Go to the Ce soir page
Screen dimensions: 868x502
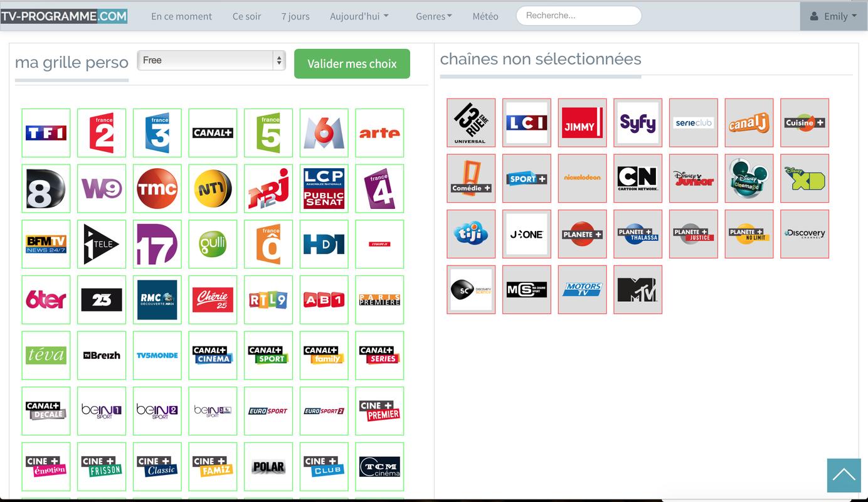[x=246, y=16]
